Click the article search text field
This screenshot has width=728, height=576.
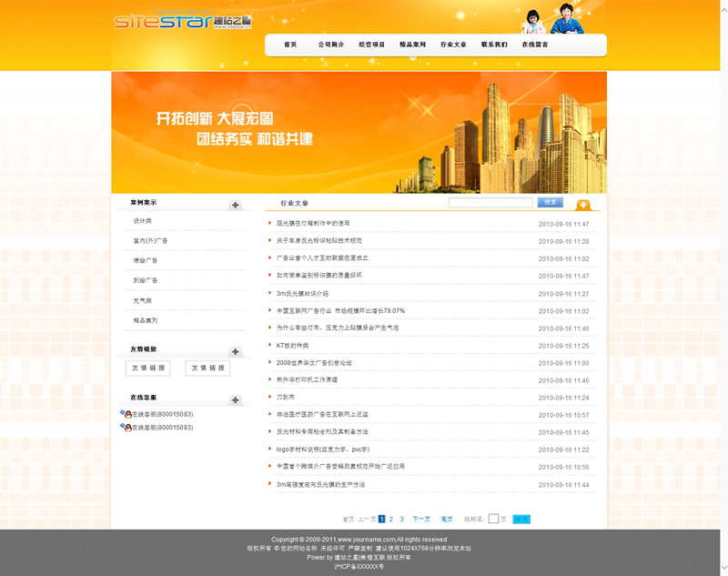pyautogui.click(x=490, y=202)
